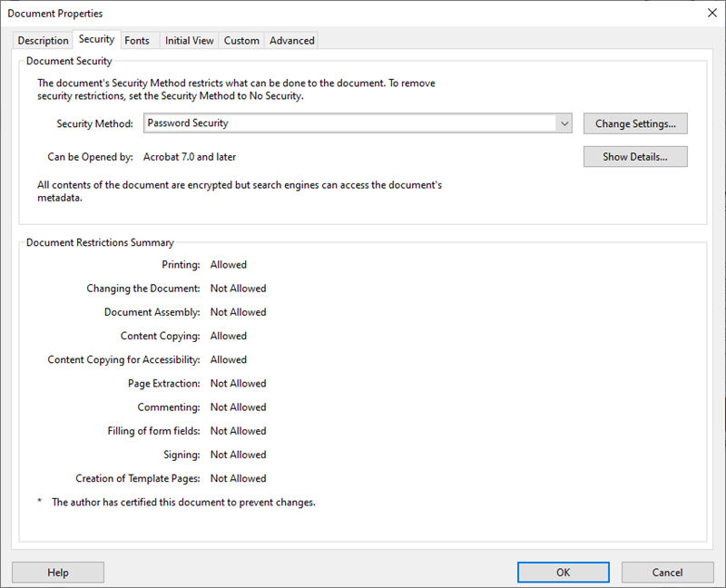This screenshot has width=726, height=588.
Task: Click the Document Restrictions Summary heading
Action: click(x=100, y=242)
